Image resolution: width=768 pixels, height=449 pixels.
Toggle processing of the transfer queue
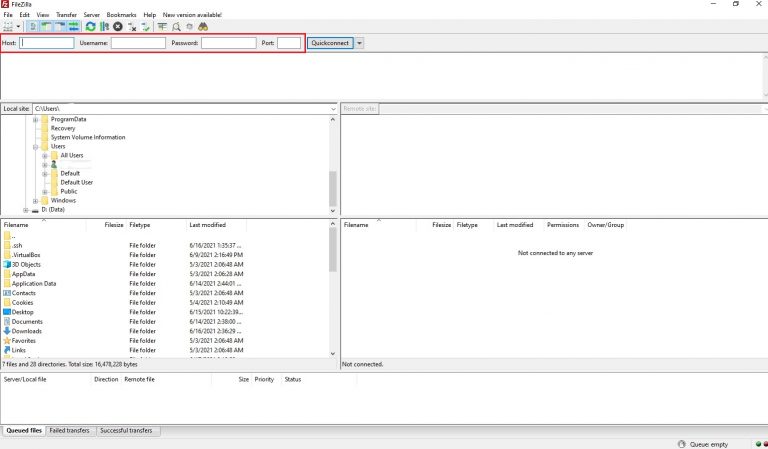[x=104, y=26]
